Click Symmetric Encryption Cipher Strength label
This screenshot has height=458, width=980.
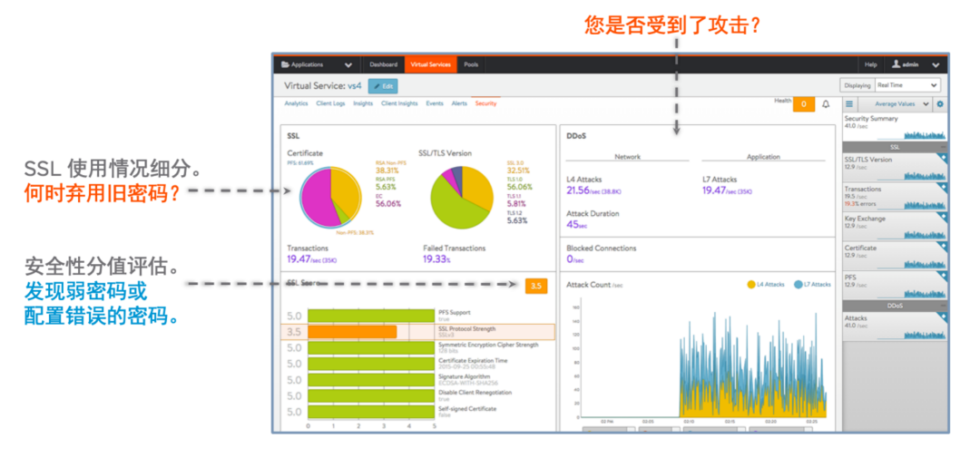(x=488, y=345)
